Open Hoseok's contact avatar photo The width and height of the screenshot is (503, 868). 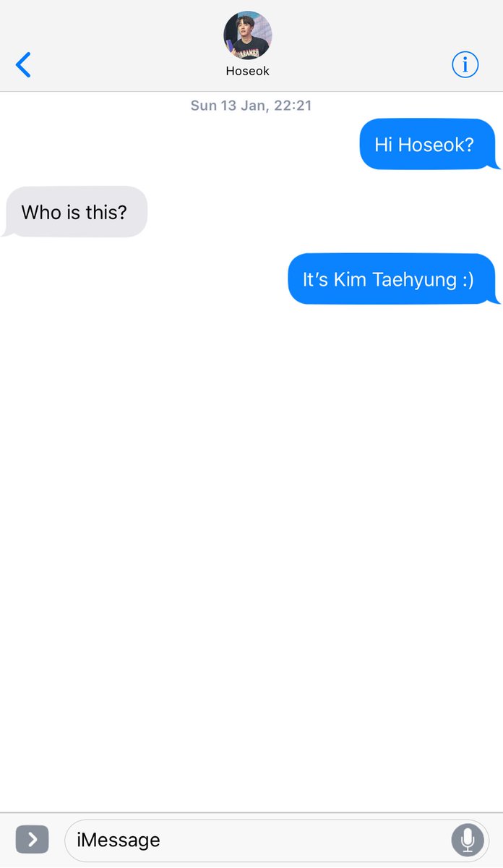coord(248,35)
